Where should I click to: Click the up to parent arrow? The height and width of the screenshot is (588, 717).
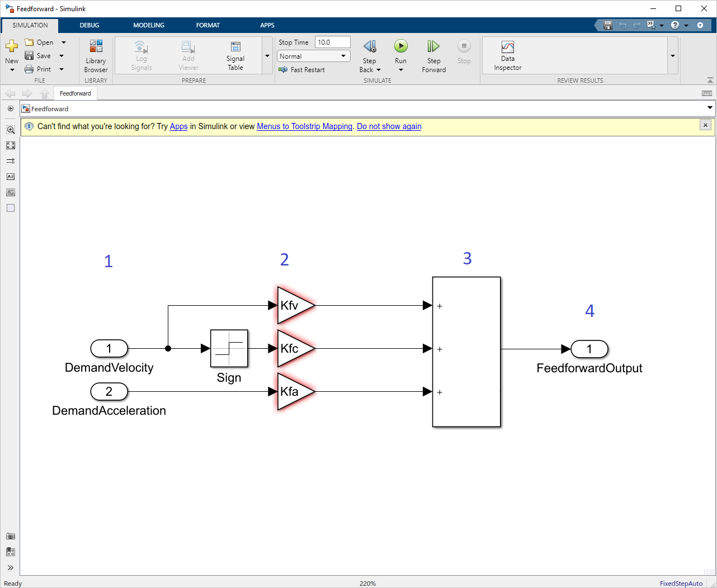[x=45, y=93]
